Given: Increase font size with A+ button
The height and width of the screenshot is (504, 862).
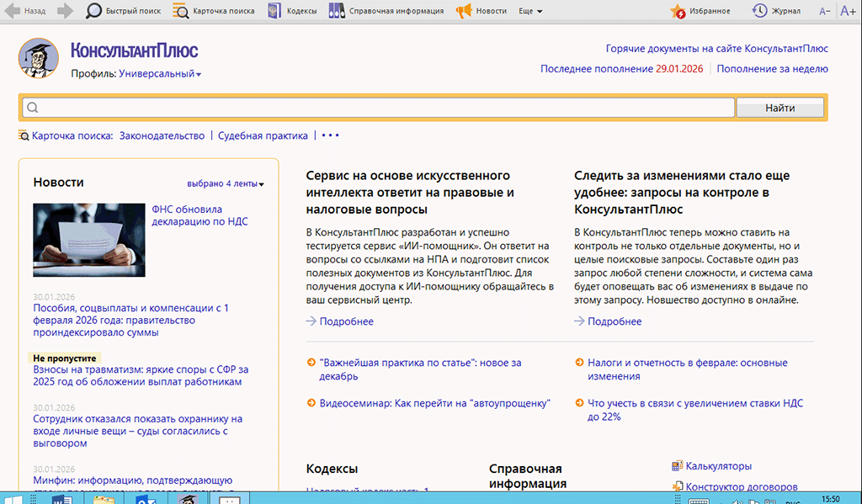Looking at the screenshot, I should tap(847, 11).
